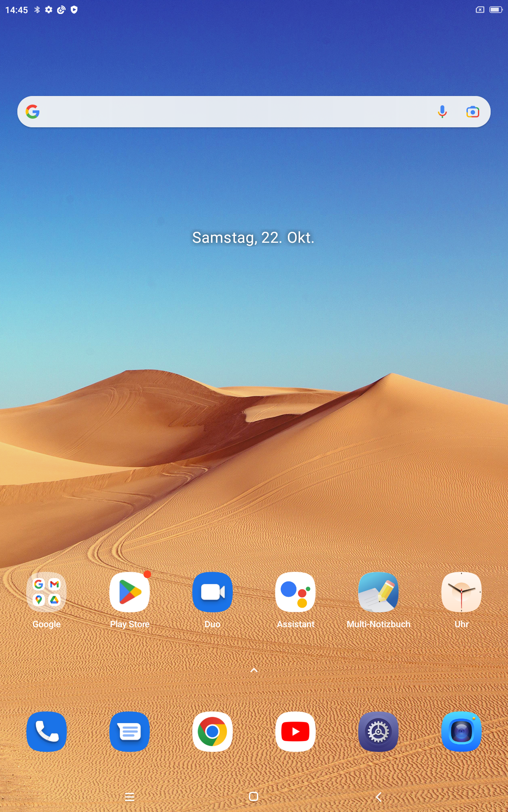Tap inside the Google search bar field

coord(254,112)
